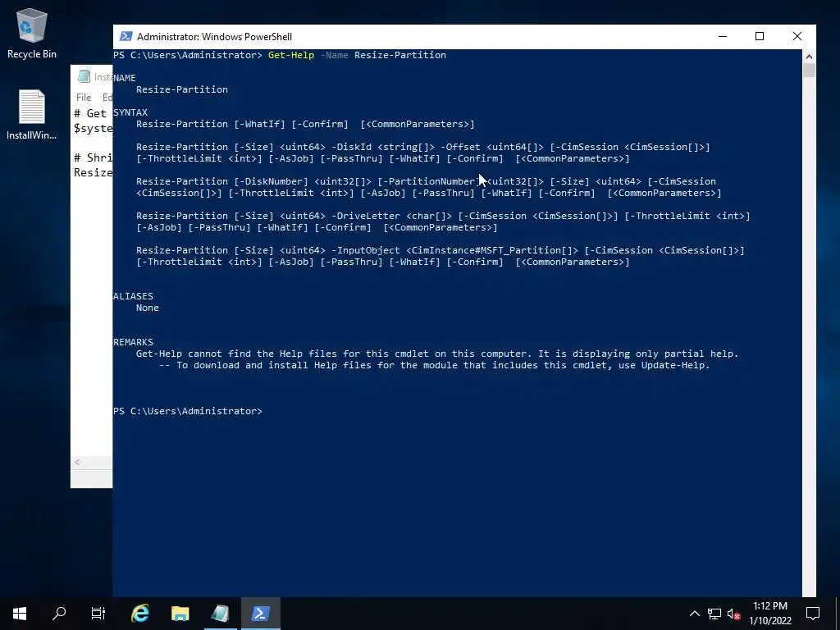Click '[-DiskNumber]' parameter text
This screenshot has height=630, width=840.
point(271,181)
